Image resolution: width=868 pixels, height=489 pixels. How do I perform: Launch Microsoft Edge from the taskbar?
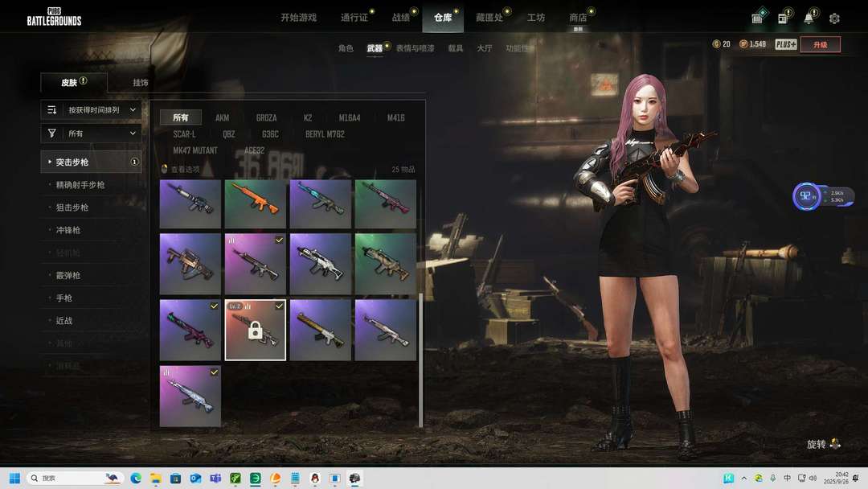point(136,478)
